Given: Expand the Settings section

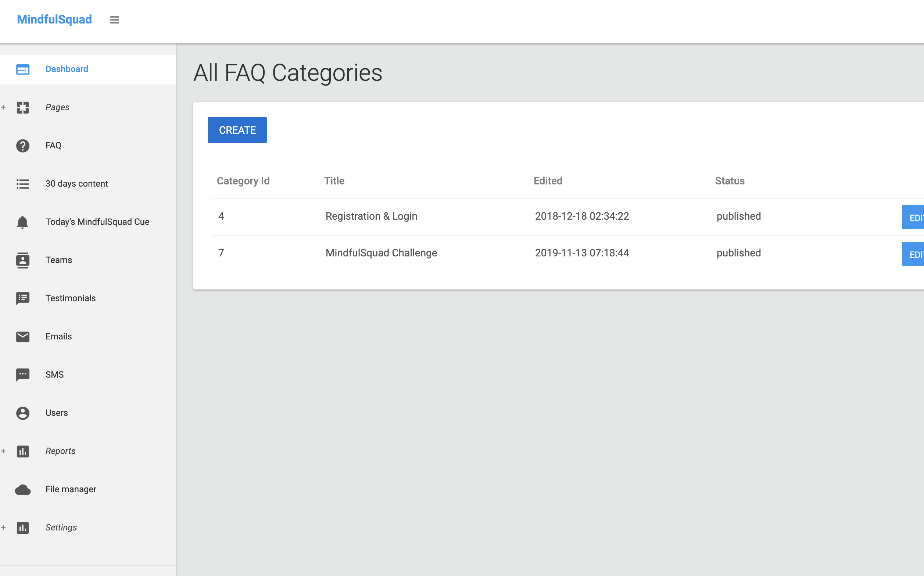Looking at the screenshot, I should pyautogui.click(x=4, y=527).
